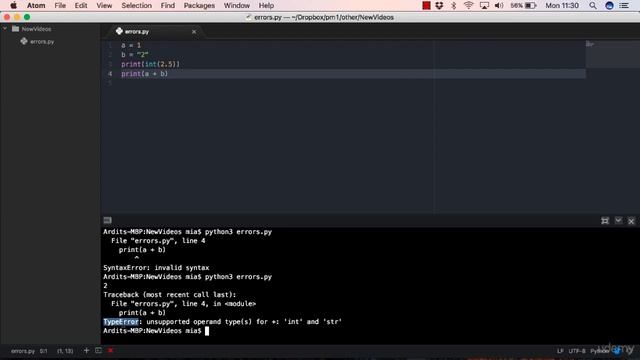Screen dimensions: 640x360
Task: Click line number 4 in the gutter
Action: 110,74
